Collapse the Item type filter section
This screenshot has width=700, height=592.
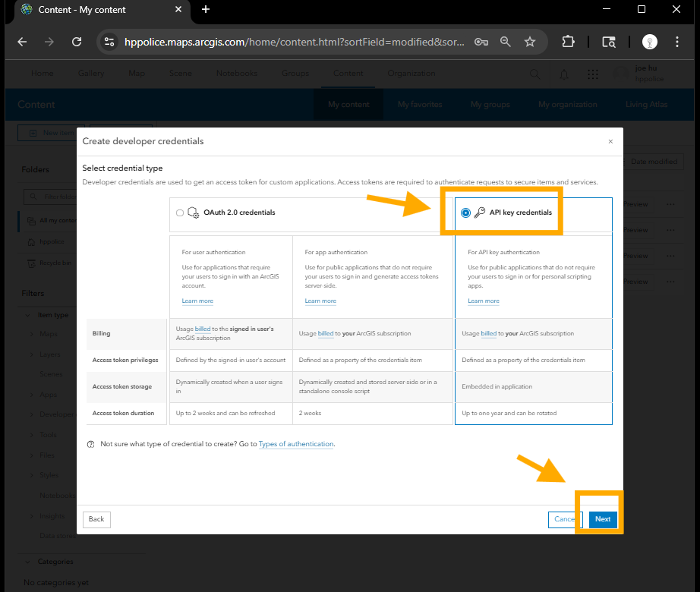pos(27,316)
